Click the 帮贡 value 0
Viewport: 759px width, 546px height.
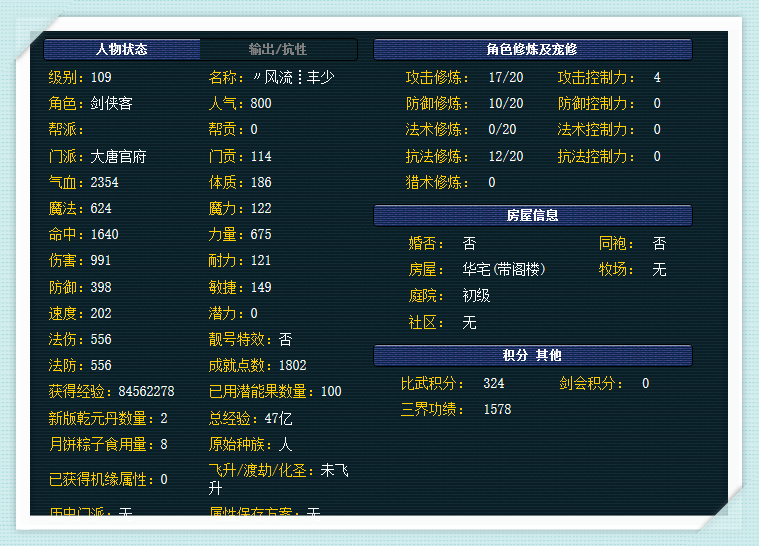click(254, 130)
